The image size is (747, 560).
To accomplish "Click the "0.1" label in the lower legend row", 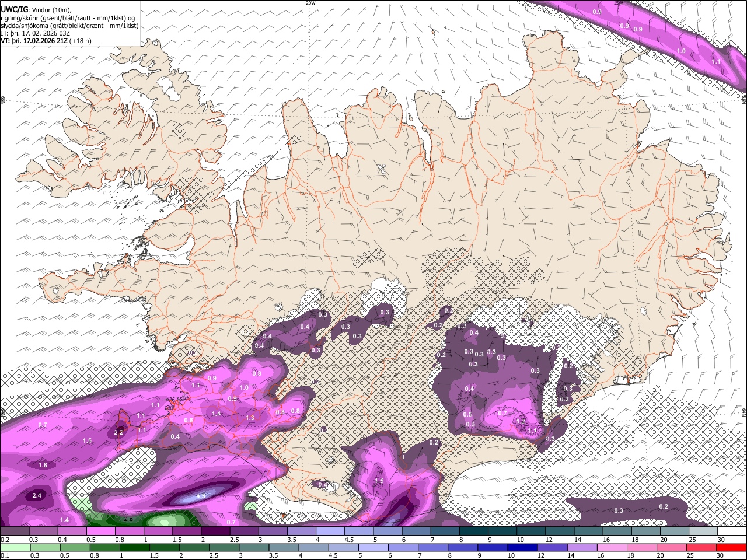I will [x=5, y=555].
